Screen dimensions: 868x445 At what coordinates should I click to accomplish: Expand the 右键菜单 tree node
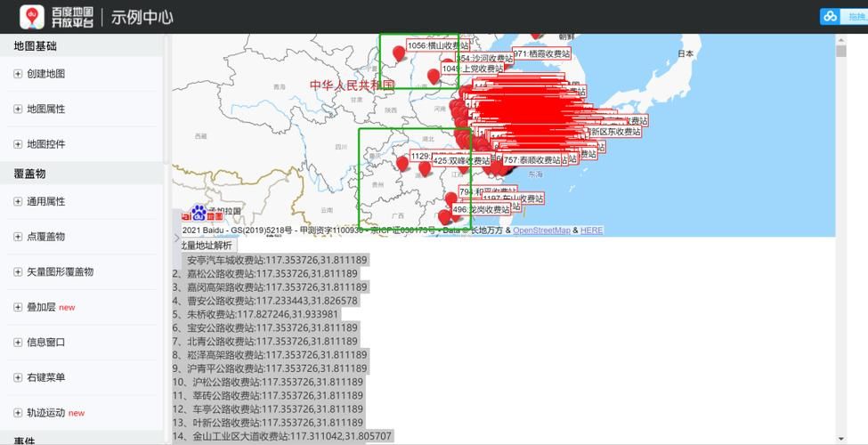[18, 377]
